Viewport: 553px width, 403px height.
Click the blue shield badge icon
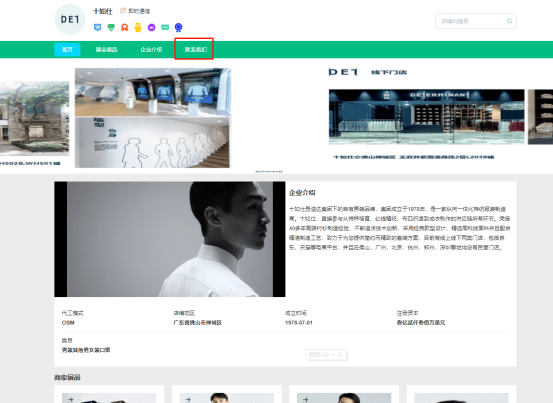(x=98, y=28)
